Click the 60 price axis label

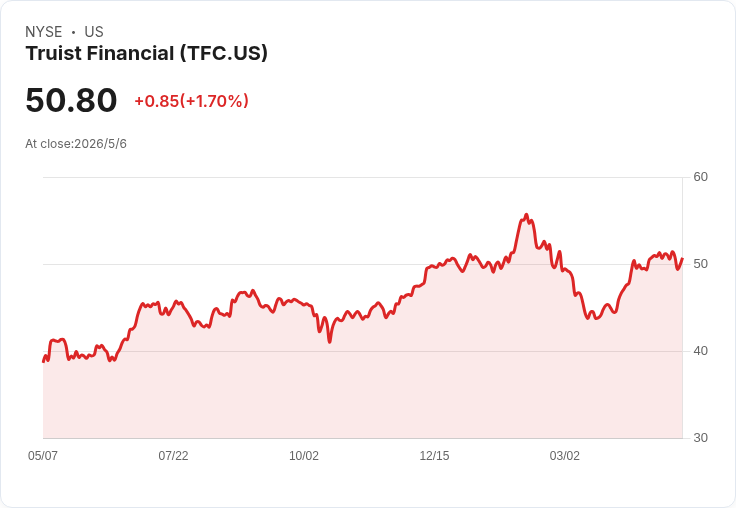(x=700, y=177)
